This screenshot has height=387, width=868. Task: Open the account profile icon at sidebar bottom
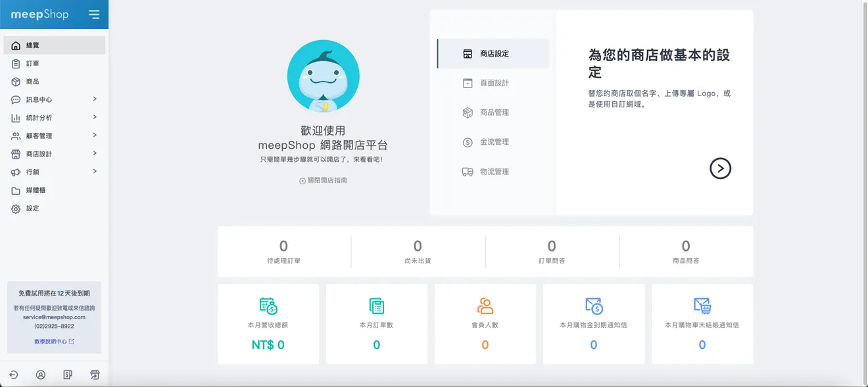pos(41,375)
